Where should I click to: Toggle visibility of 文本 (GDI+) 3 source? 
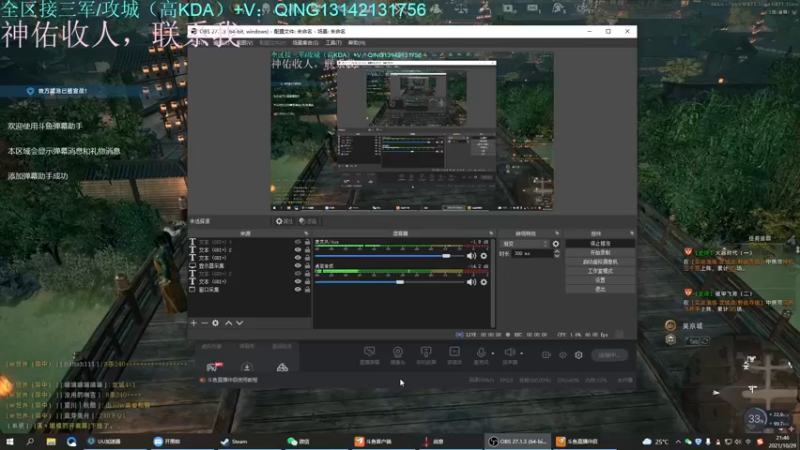pyautogui.click(x=298, y=242)
